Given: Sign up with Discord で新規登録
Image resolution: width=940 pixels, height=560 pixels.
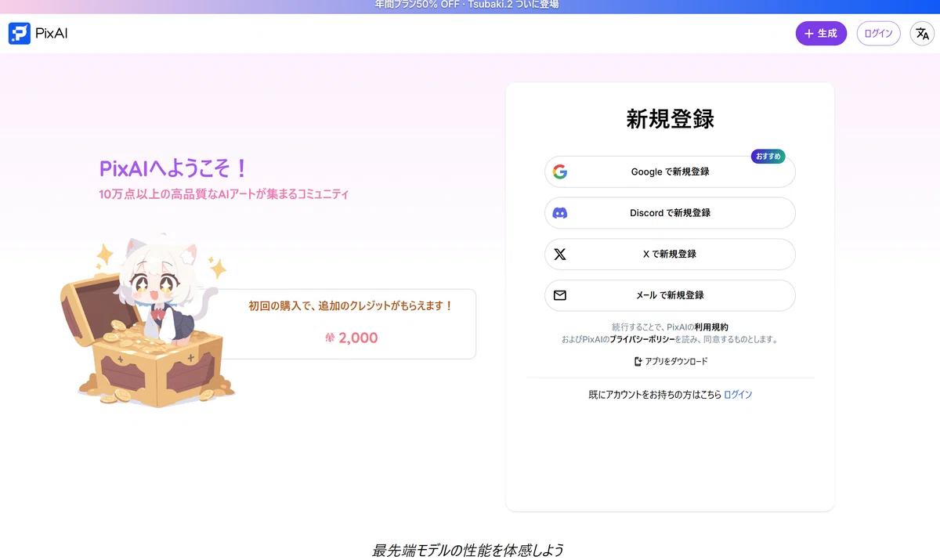Looking at the screenshot, I should tap(670, 213).
